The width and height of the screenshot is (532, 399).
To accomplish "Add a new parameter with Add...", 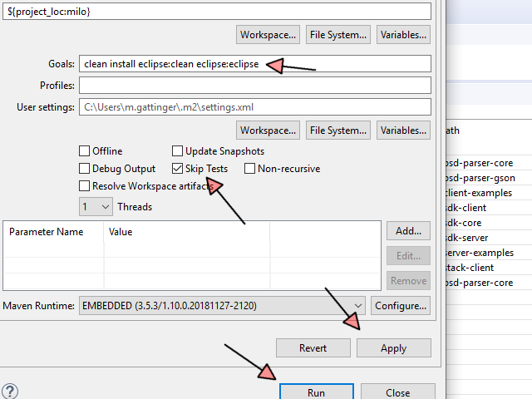I will coord(408,231).
